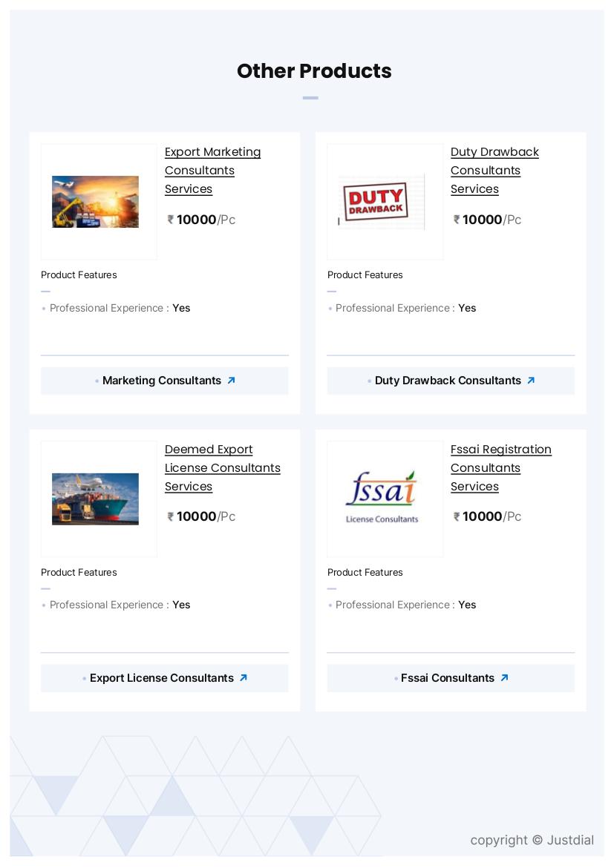Click the Duty Drawback product image
614x868 pixels.
click(382, 202)
